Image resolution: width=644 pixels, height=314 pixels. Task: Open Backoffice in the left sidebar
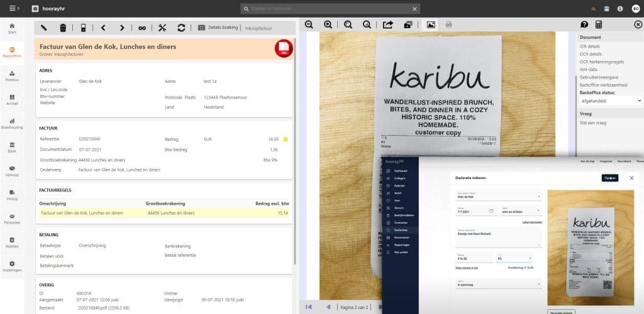(12, 51)
